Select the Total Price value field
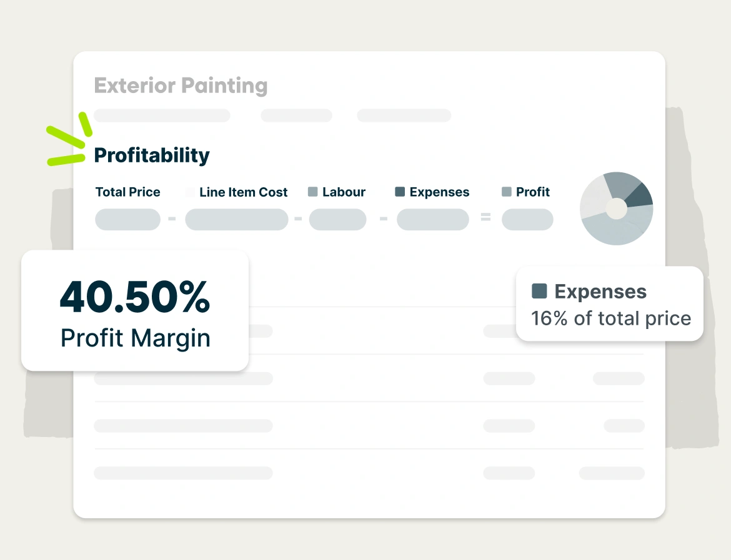 (127, 219)
